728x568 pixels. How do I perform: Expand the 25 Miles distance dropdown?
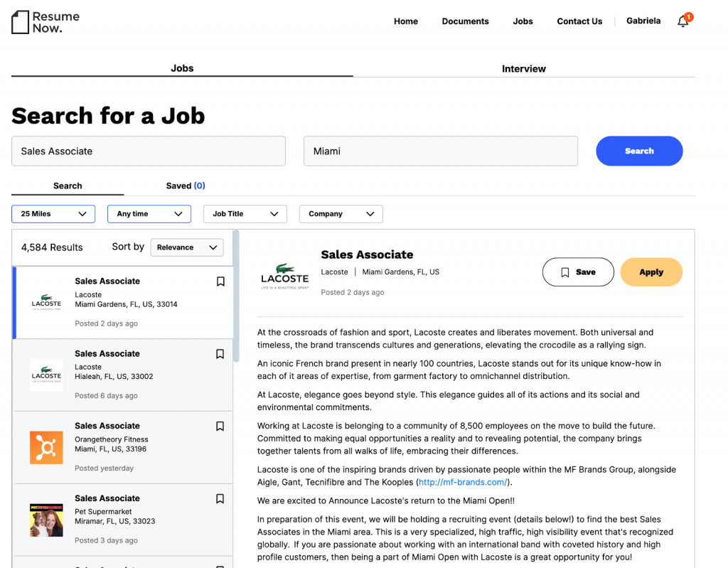[x=53, y=214]
